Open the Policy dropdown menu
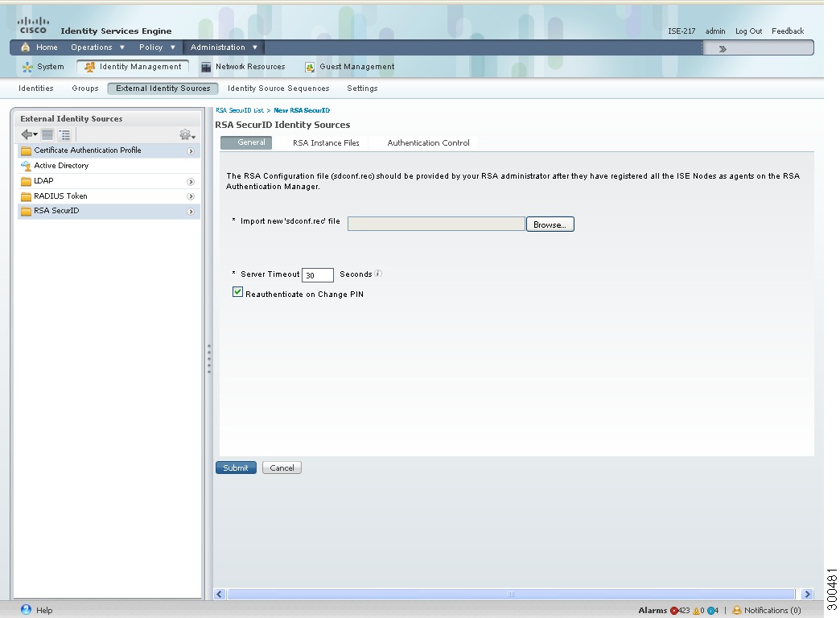The height and width of the screenshot is (618, 840). tap(157, 47)
